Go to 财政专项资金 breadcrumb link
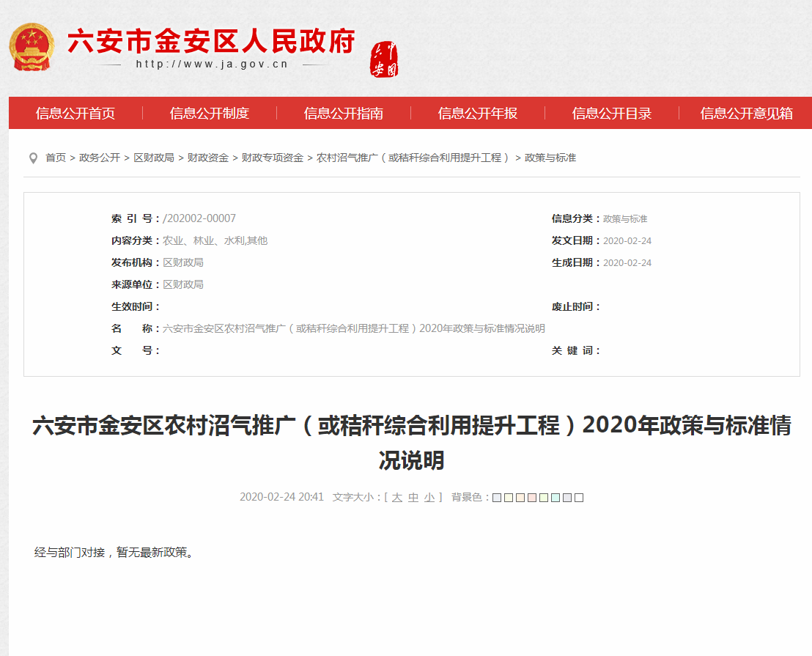 273,158
